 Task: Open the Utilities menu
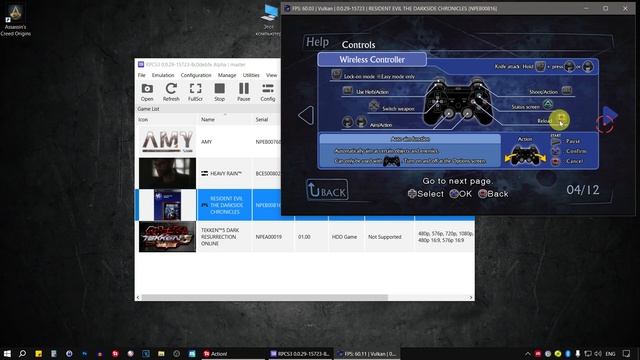tap(251, 75)
